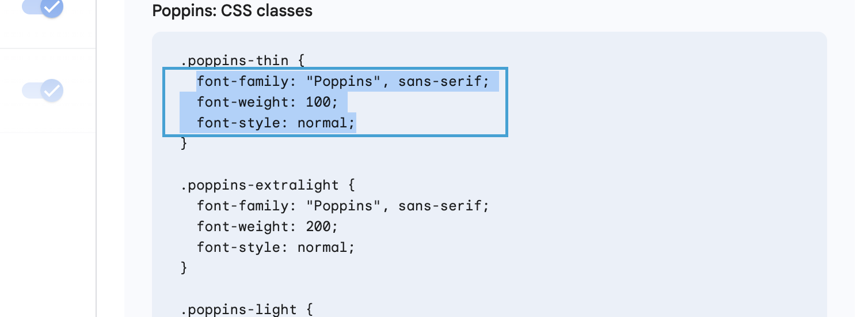Click the 100 value in .poppins-thin
Viewport: 868px width, 317px height.
[318, 102]
